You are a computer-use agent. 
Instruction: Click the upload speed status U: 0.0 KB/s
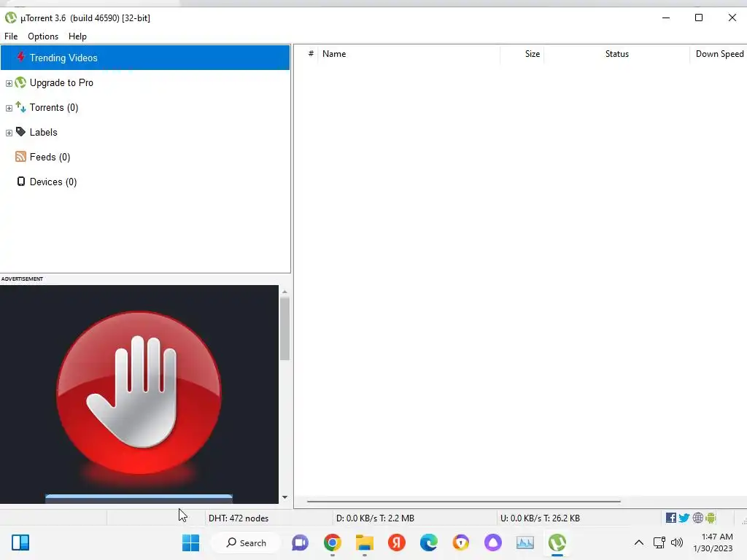[x=540, y=518]
